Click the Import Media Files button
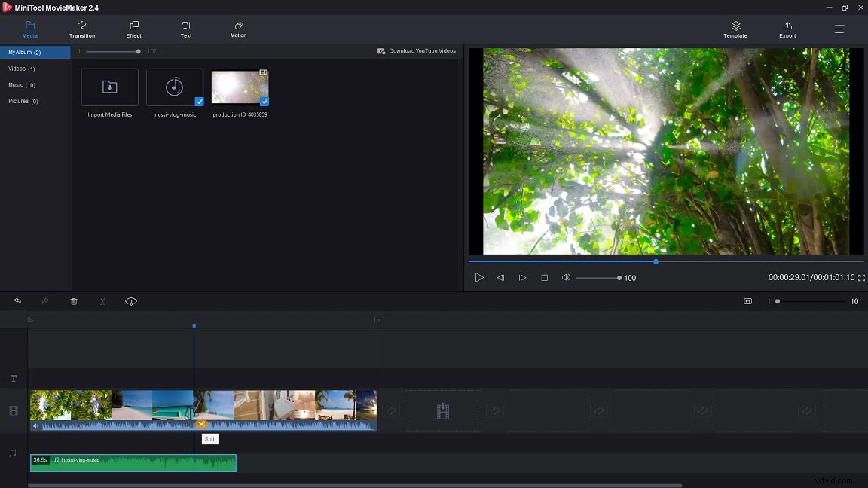 coord(109,86)
